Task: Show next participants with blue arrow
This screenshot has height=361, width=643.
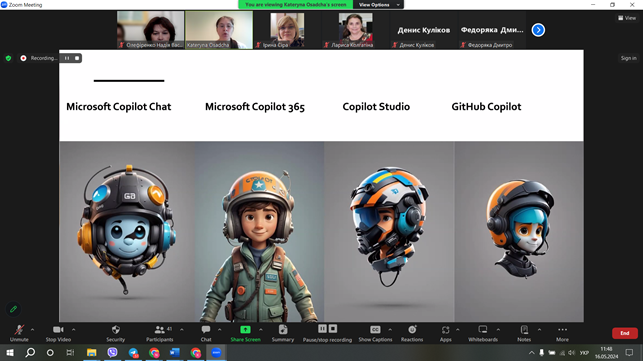Action: click(538, 30)
